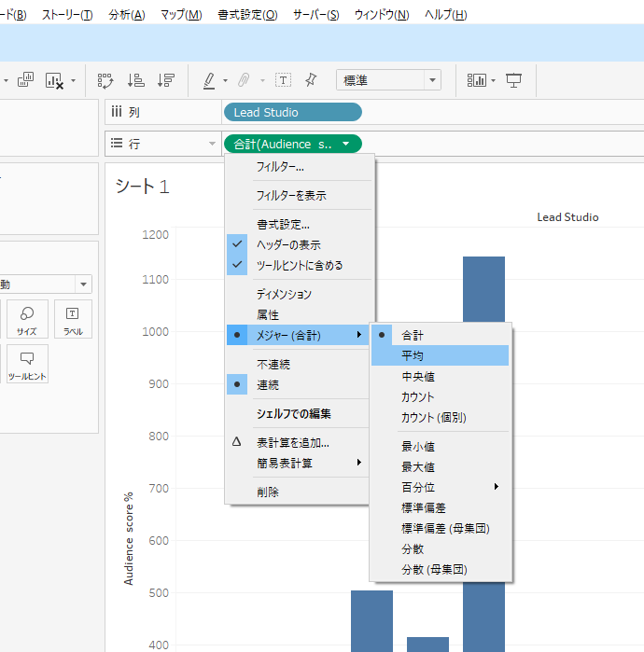Viewport: 644px width, 652px height.
Task: Open the clear sheet dropdown arrow
Action: pos(73,80)
